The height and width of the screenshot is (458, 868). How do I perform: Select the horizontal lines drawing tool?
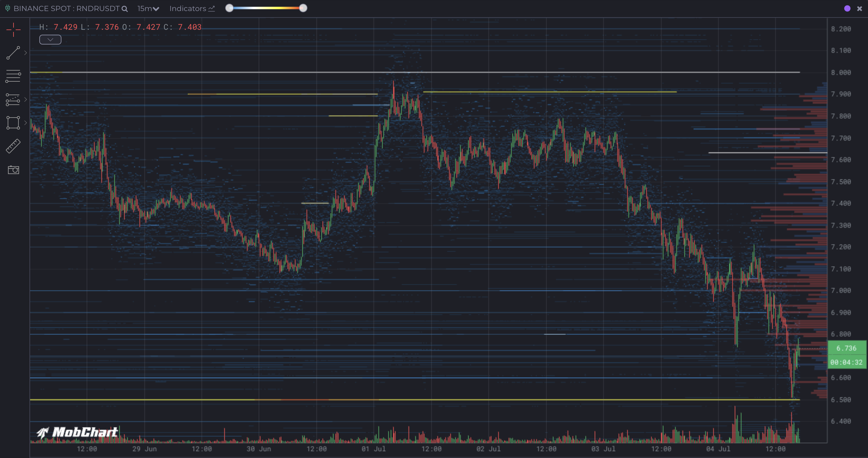[x=13, y=76]
